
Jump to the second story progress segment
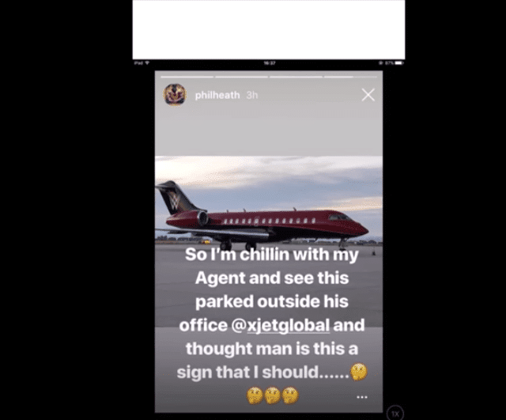pos(241,77)
